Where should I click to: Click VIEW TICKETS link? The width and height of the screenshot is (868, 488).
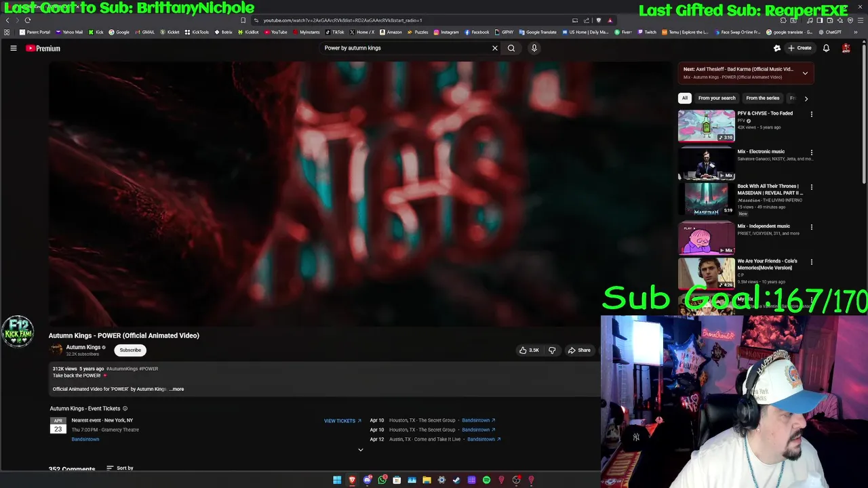(342, 421)
